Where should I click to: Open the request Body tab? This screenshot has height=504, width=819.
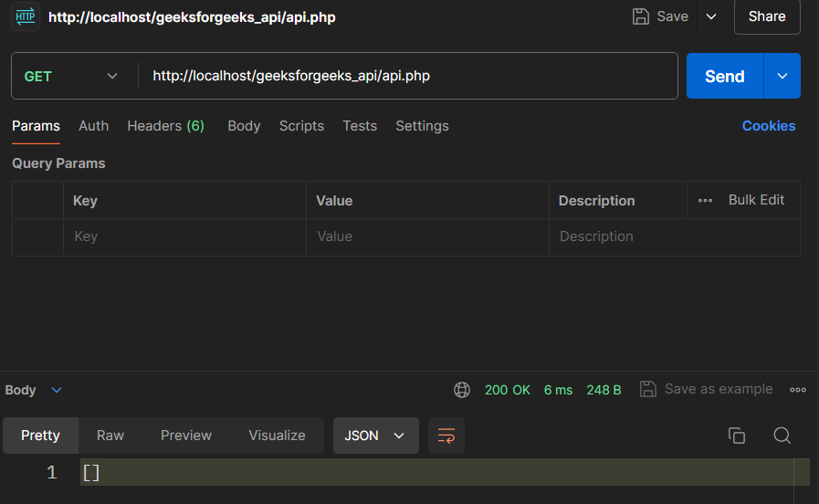[244, 126]
